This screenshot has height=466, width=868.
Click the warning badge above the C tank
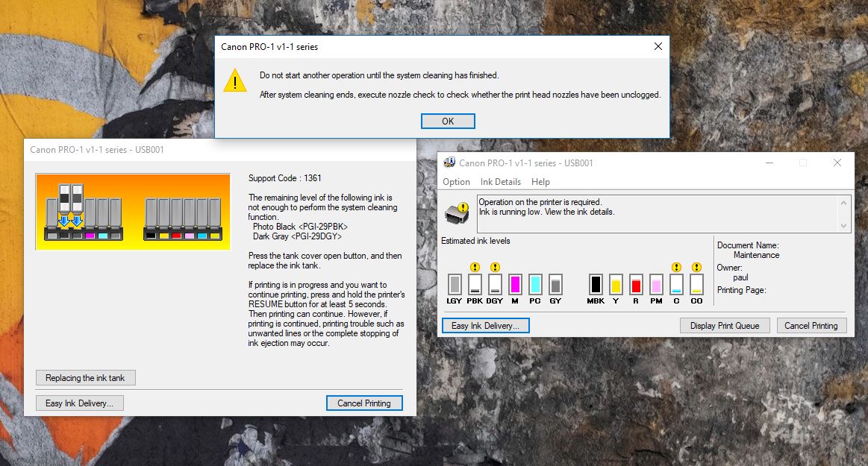[x=676, y=267]
